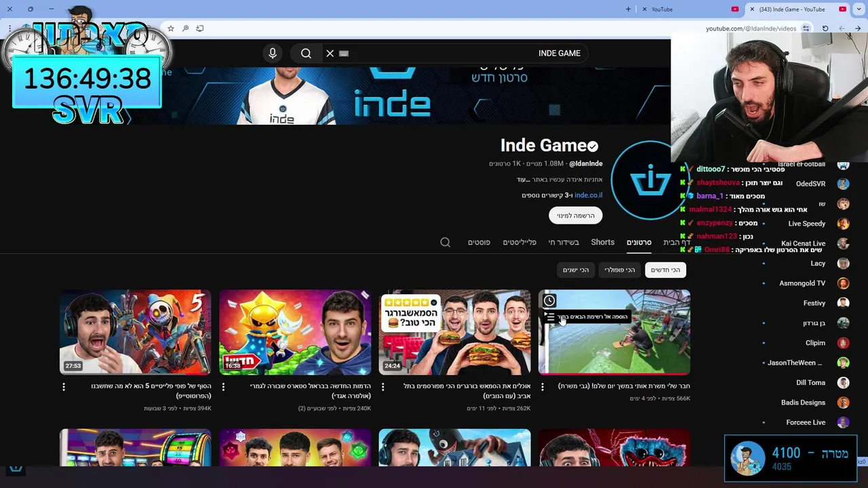Open the 16:38 Brawl Stars video thumbnail
868x488 pixels.
click(x=295, y=332)
